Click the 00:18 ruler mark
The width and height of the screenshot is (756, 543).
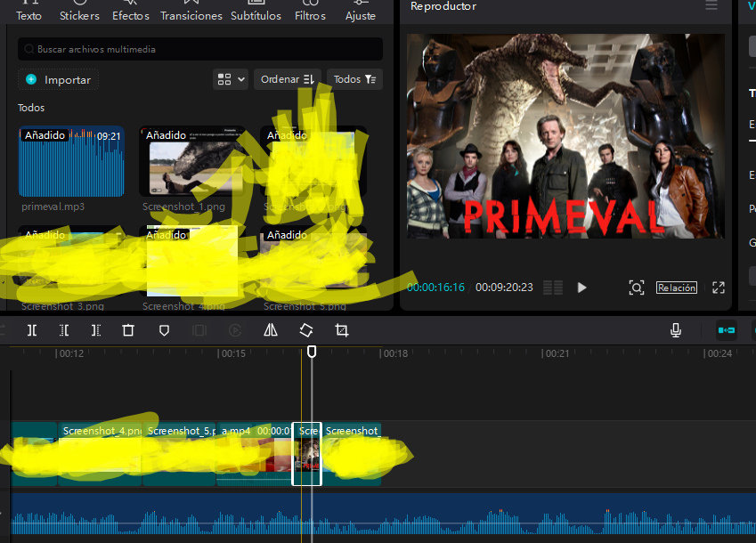click(394, 353)
